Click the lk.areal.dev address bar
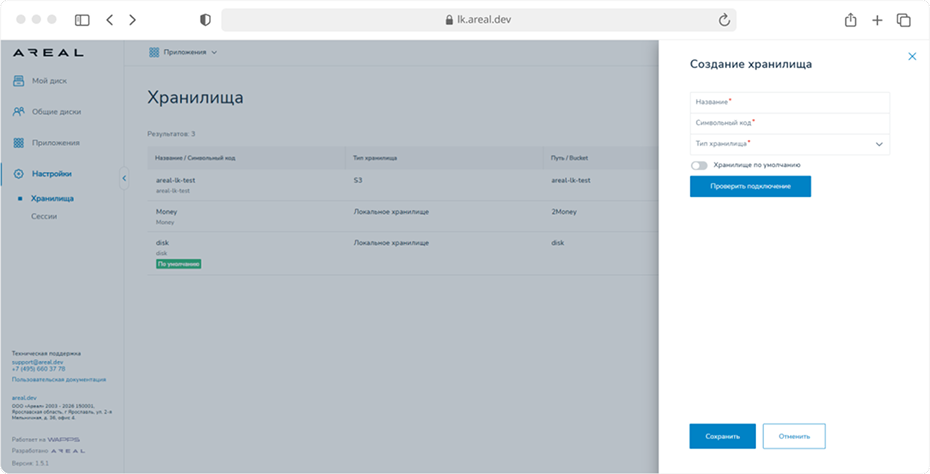930x474 pixels. [x=479, y=20]
